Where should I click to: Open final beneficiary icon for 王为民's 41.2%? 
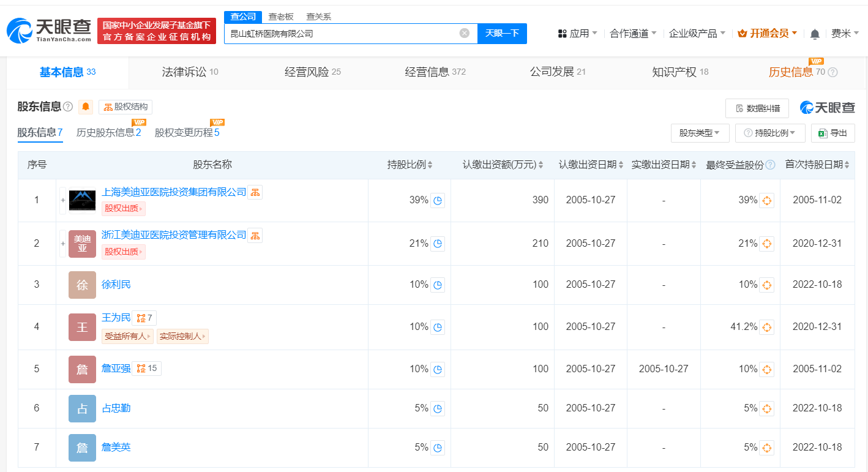[x=766, y=328]
